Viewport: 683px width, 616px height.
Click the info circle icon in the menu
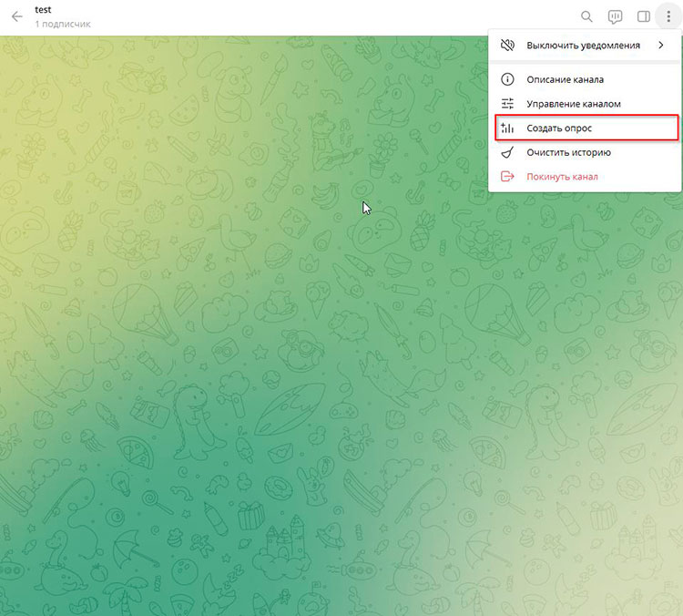point(508,80)
